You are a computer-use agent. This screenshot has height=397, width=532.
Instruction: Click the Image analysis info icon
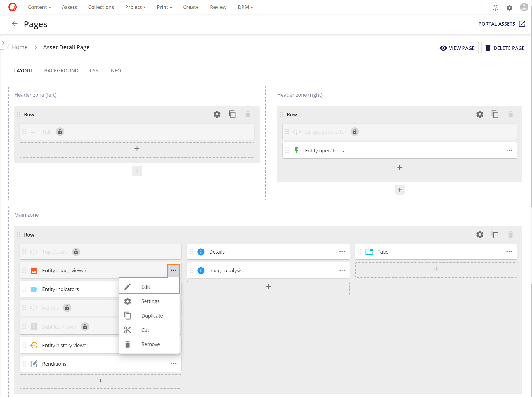201,270
